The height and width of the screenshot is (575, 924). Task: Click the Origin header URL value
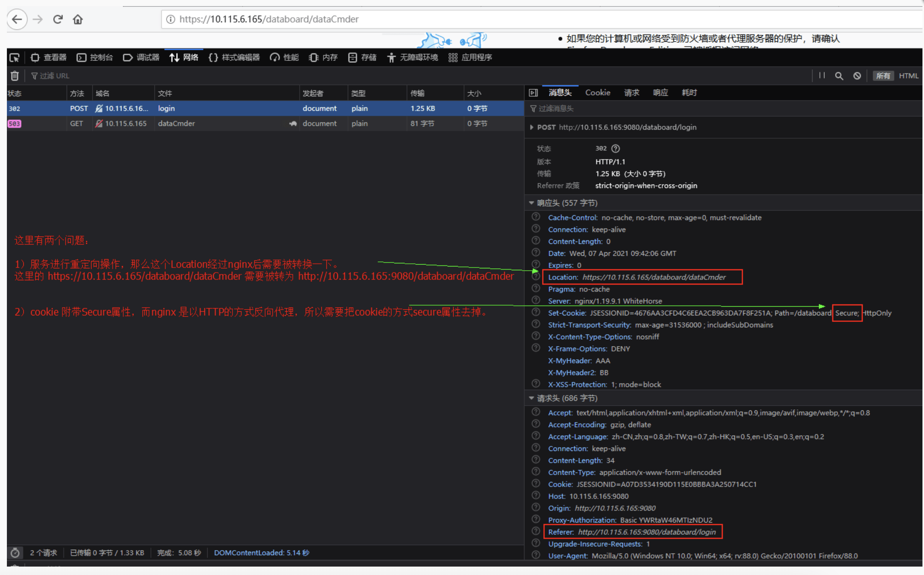coord(615,508)
